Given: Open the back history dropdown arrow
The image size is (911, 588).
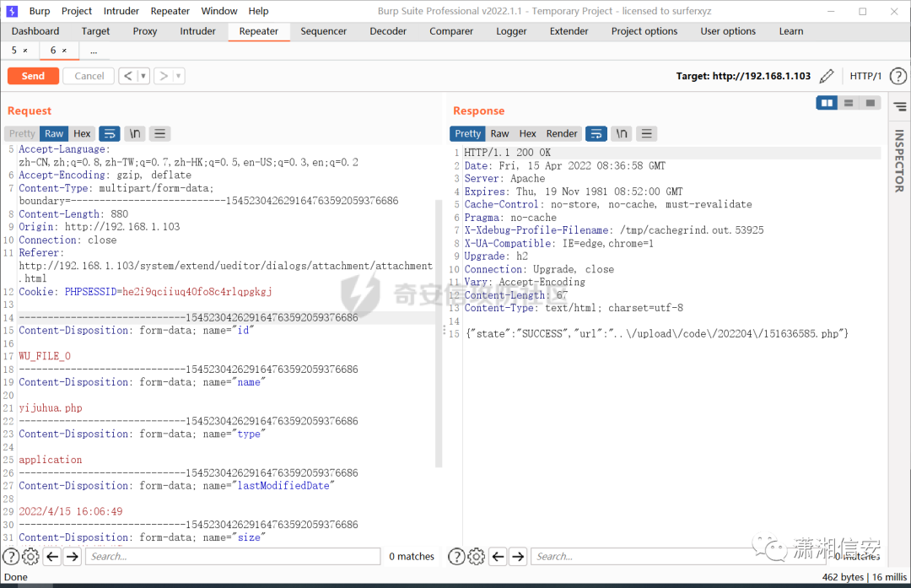Looking at the screenshot, I should click(143, 76).
